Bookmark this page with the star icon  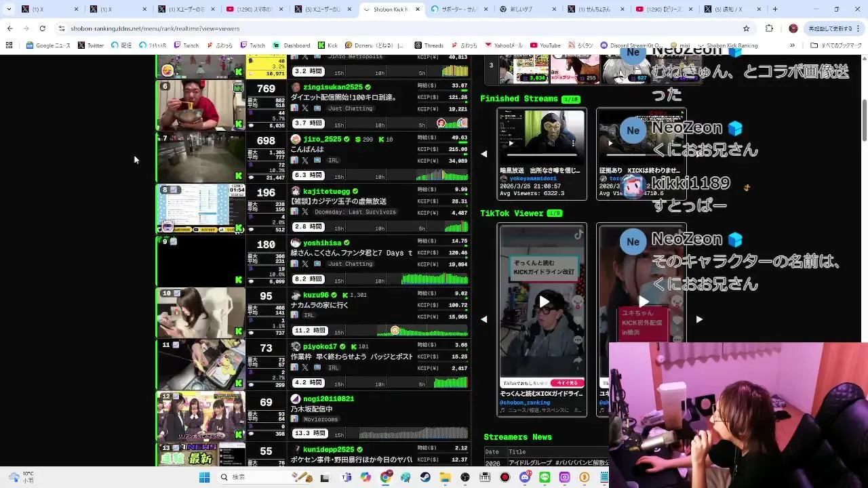[746, 28]
